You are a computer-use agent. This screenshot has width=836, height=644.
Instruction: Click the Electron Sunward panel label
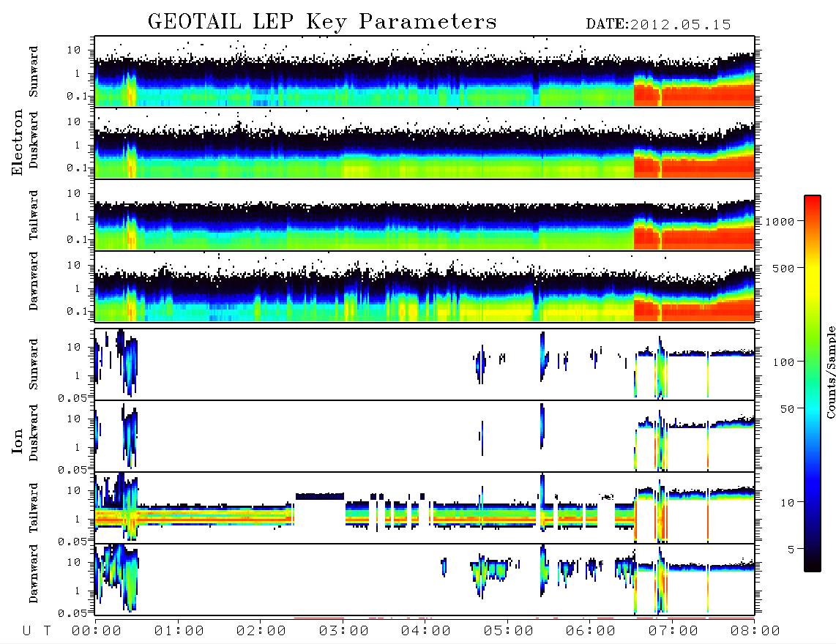click(x=34, y=72)
